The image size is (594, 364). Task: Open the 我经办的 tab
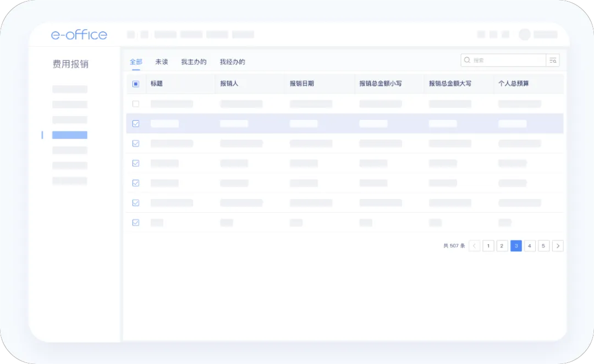point(232,62)
